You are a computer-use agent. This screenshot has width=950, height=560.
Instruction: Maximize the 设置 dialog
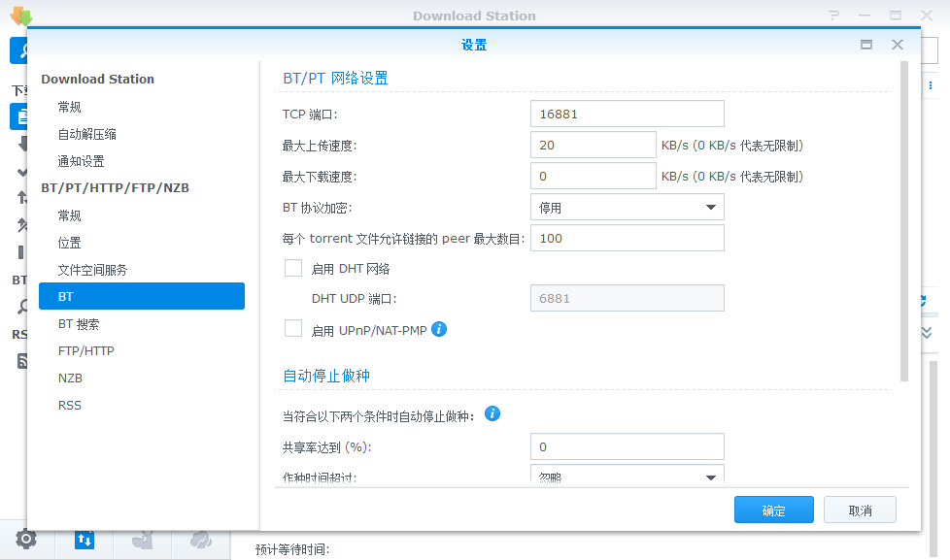866,45
